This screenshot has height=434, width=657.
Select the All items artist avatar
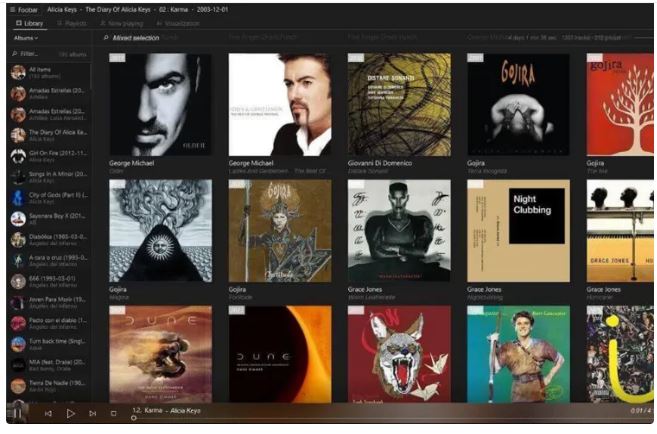click(18, 72)
